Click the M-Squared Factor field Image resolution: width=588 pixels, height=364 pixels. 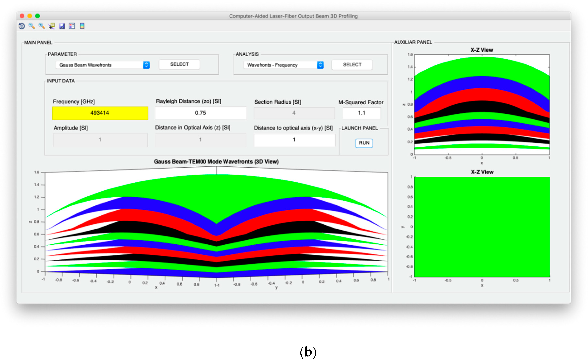(361, 113)
